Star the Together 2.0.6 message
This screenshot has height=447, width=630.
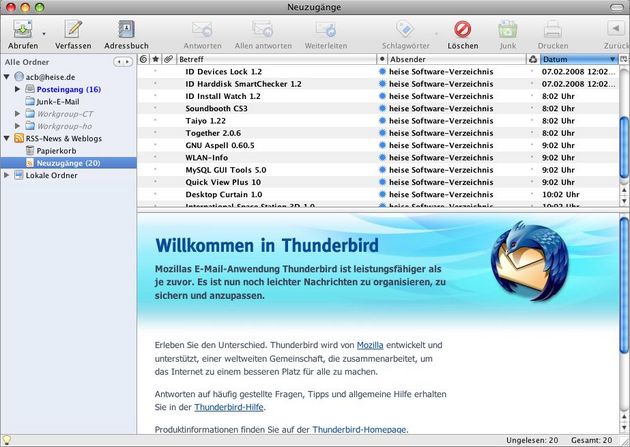[155, 132]
